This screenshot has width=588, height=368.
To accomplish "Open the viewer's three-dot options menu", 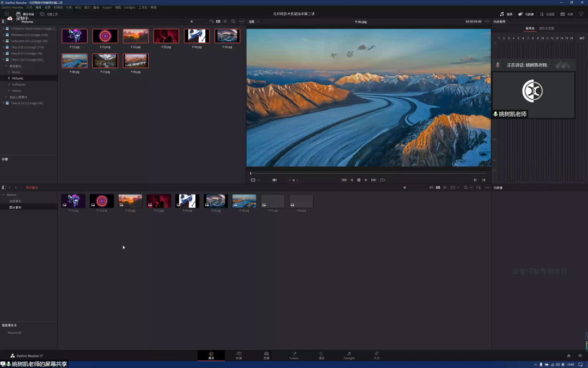I will coord(487,21).
